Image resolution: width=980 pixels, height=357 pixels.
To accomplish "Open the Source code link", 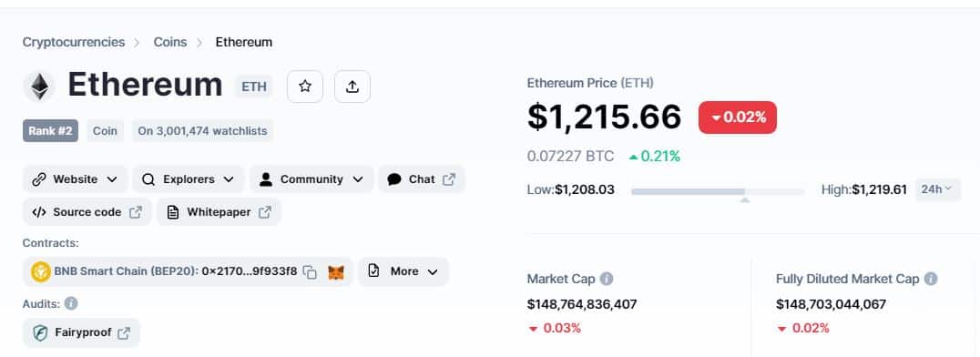I will (87, 212).
